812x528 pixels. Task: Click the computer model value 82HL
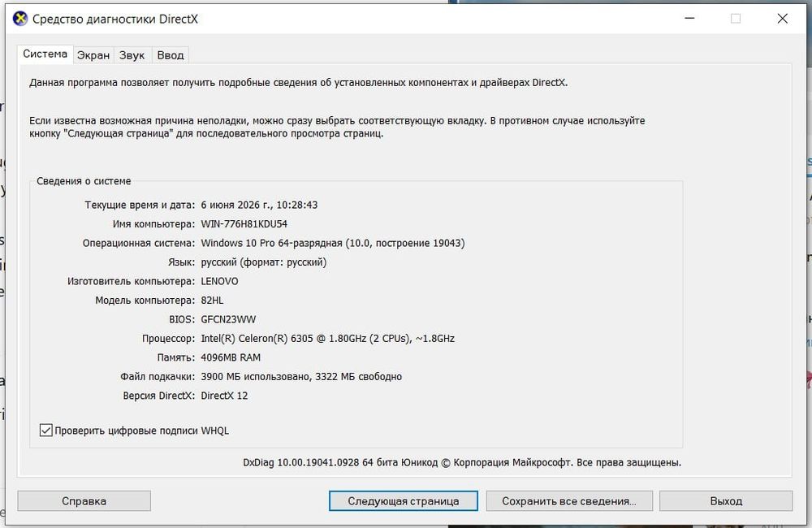click(212, 301)
